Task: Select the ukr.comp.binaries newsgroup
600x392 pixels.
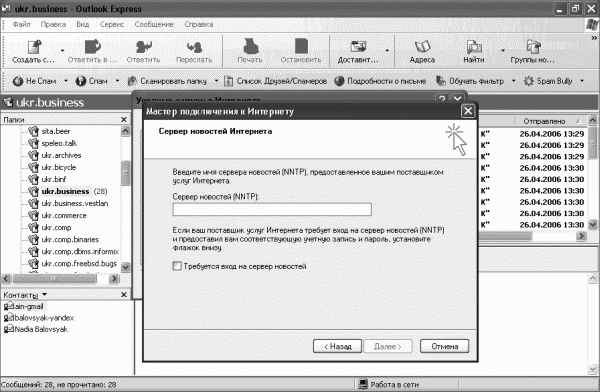Action: click(70, 240)
